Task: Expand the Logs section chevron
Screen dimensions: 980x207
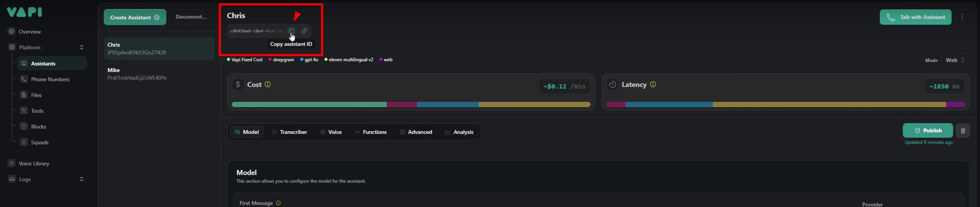Action: click(81, 179)
